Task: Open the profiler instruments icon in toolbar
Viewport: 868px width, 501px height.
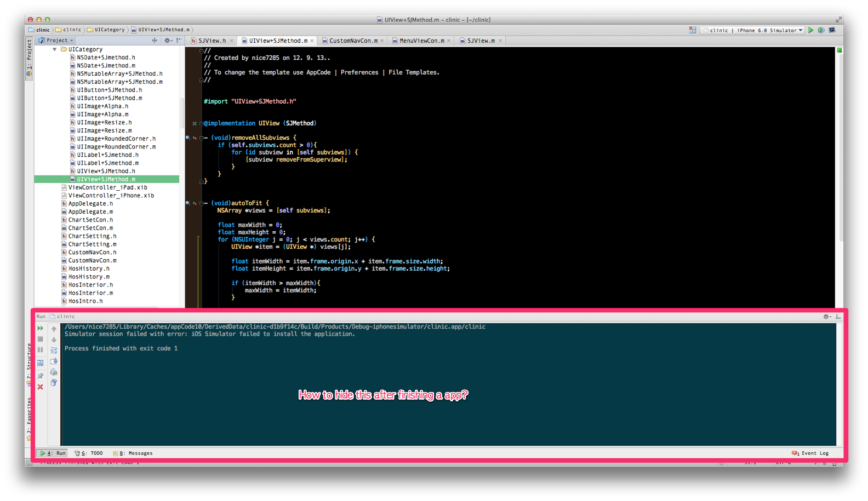Action: pos(832,30)
